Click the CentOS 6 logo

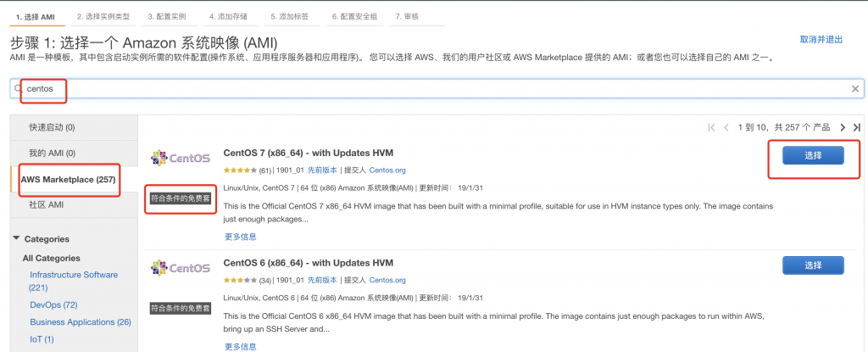click(181, 268)
